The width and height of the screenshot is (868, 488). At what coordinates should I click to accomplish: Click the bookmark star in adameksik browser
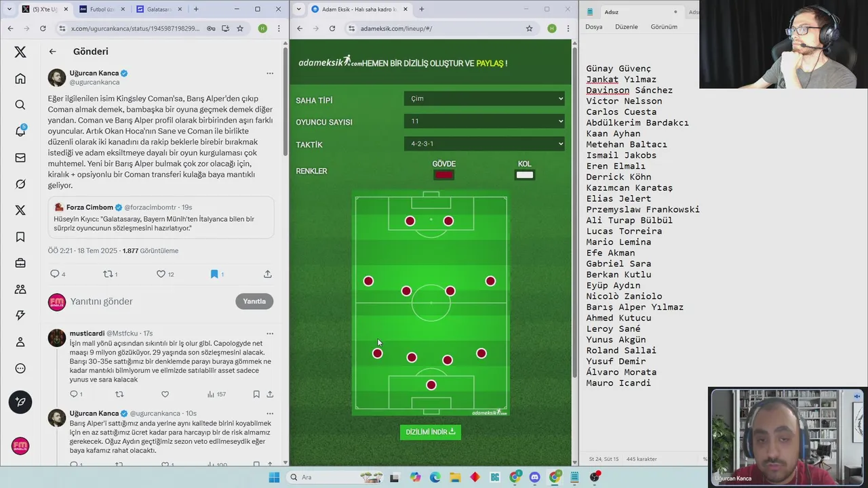[529, 28]
